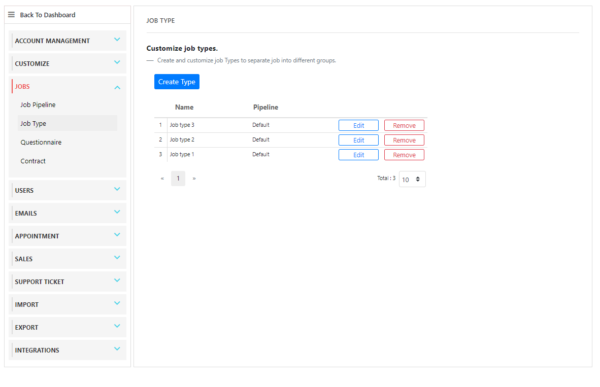Screen dimensions: 600x387
Task: Expand the Support Ticket section
Action: click(67, 282)
